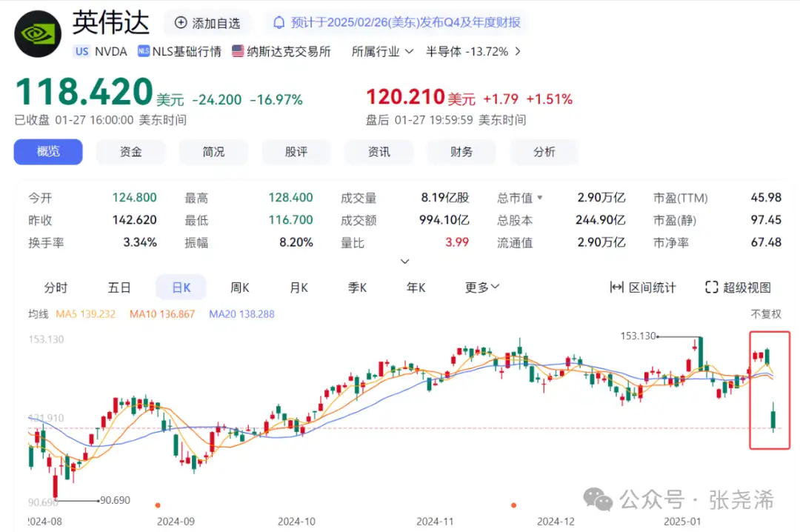The width and height of the screenshot is (800, 532).
Task: Expand the 所属行业 dropdown
Action: tap(382, 52)
